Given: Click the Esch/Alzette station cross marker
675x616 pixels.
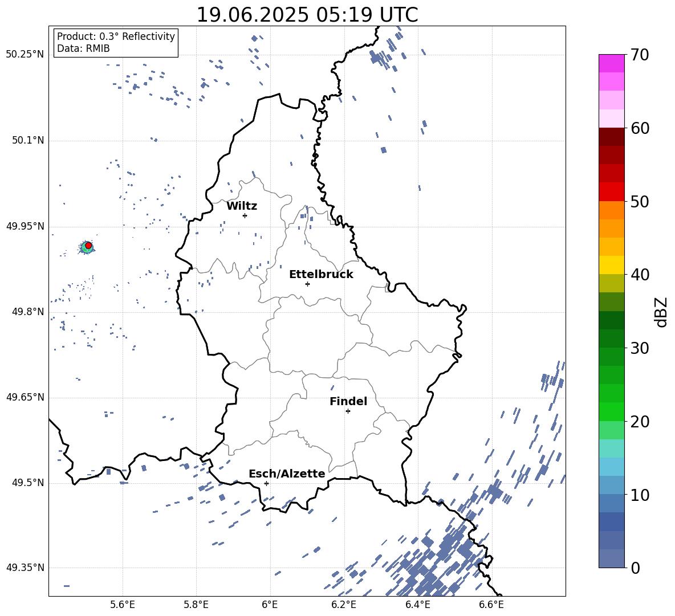Looking at the screenshot, I should coord(266,483).
